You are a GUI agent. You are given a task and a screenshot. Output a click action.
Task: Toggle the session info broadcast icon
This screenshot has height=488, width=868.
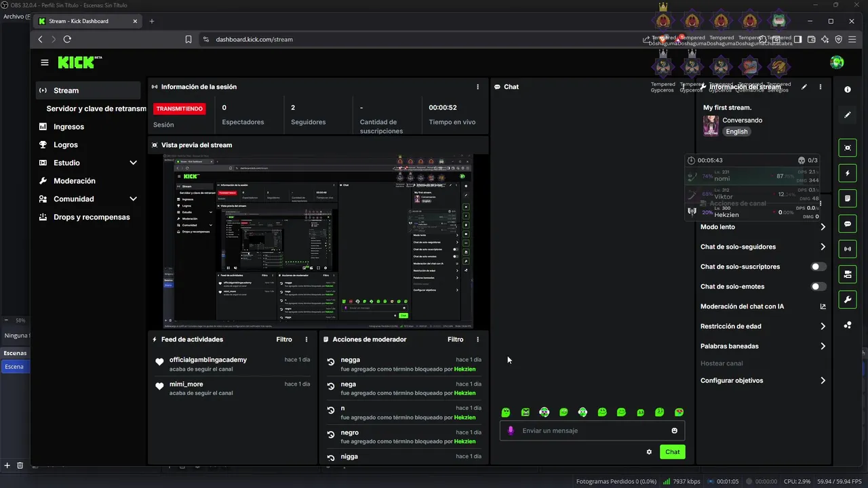pyautogui.click(x=848, y=249)
